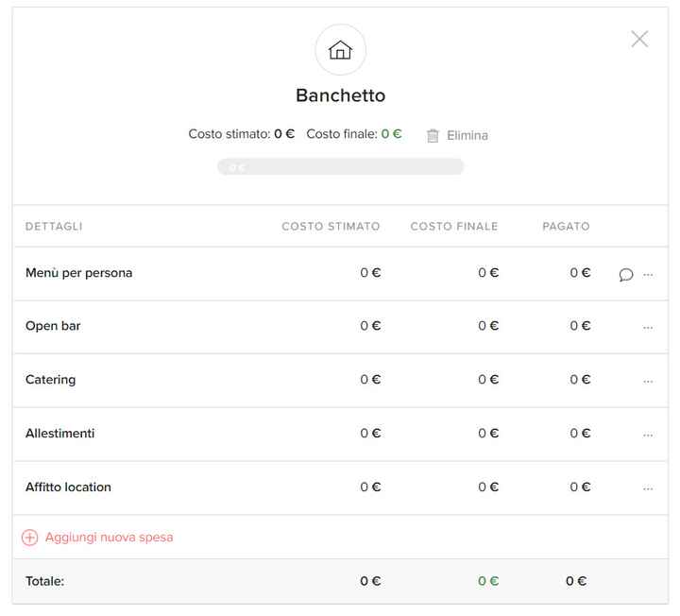Viewport: 680px width, 616px height.
Task: Click the trash icon next to Elimina
Action: pyautogui.click(x=433, y=135)
